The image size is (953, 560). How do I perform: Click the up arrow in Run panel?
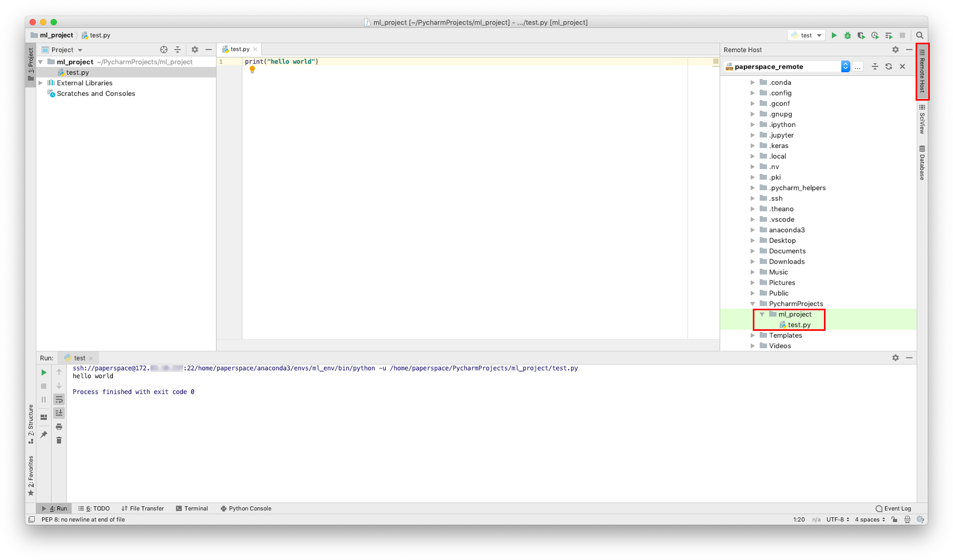point(59,372)
